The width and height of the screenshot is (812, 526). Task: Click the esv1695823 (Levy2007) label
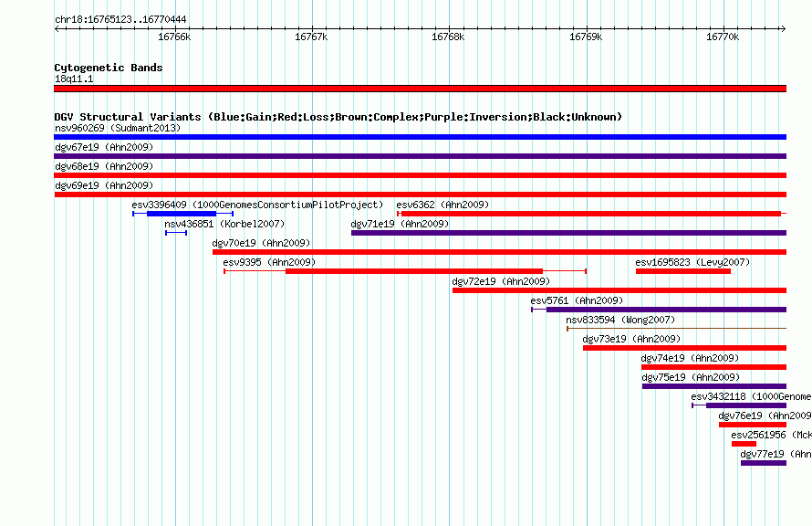(692, 262)
